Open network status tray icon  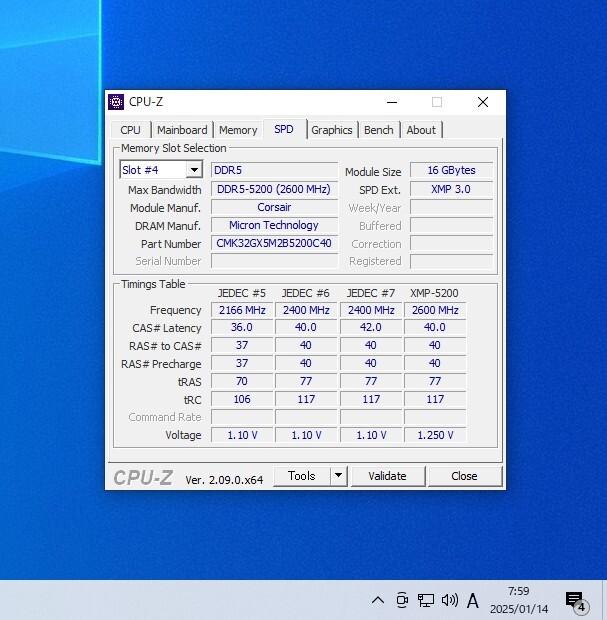[425, 601]
